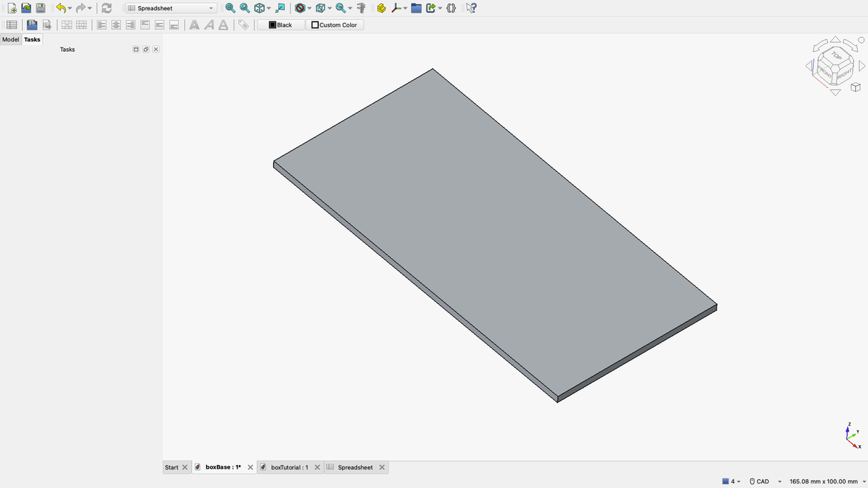The width and height of the screenshot is (868, 488).
Task: Select center cell alignment
Action: pos(116,24)
